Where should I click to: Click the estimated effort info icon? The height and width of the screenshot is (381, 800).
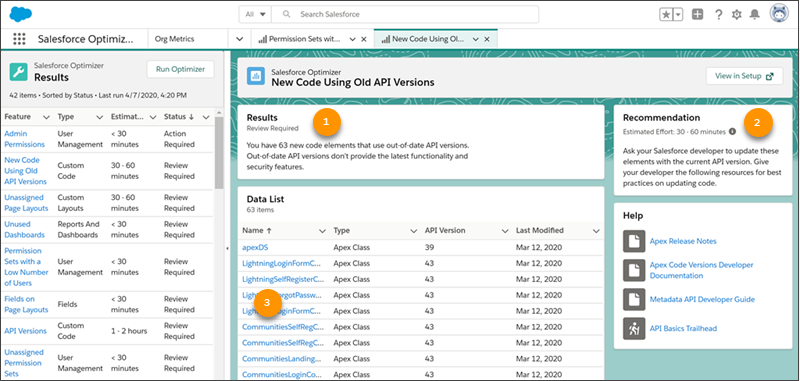732,132
